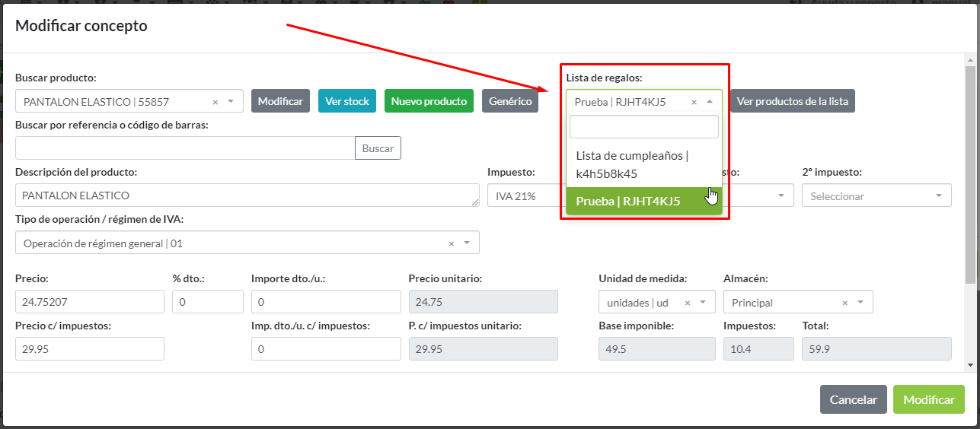Clear the operation type selection
This screenshot has height=429, width=980.
(x=451, y=243)
